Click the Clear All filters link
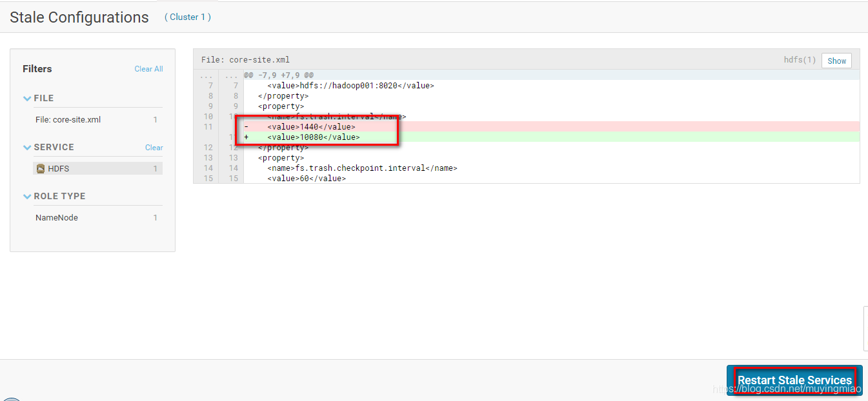 tap(148, 69)
